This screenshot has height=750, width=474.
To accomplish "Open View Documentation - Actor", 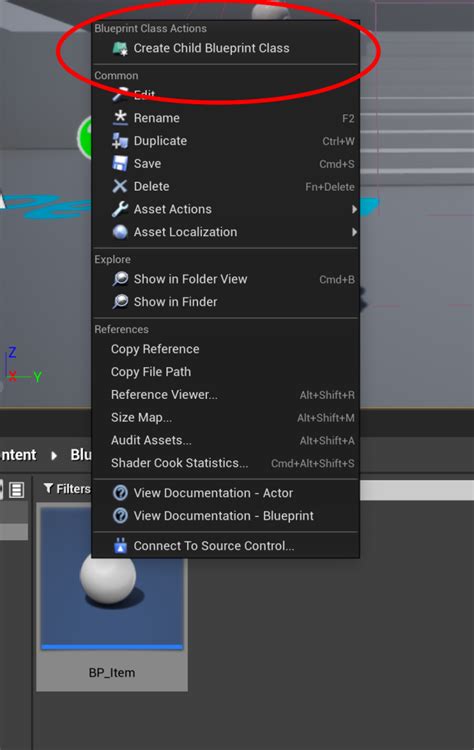I will (226, 493).
